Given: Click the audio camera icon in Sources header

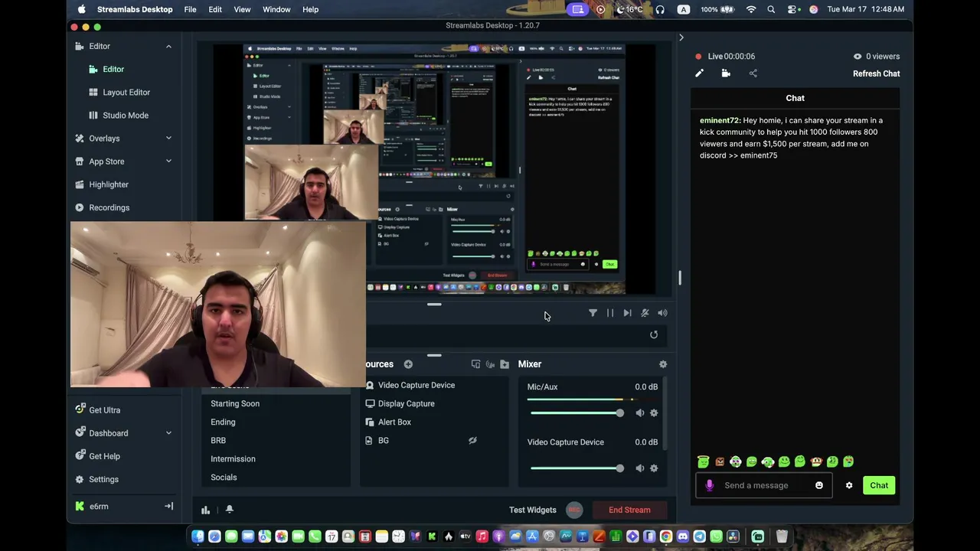Looking at the screenshot, I should (490, 364).
